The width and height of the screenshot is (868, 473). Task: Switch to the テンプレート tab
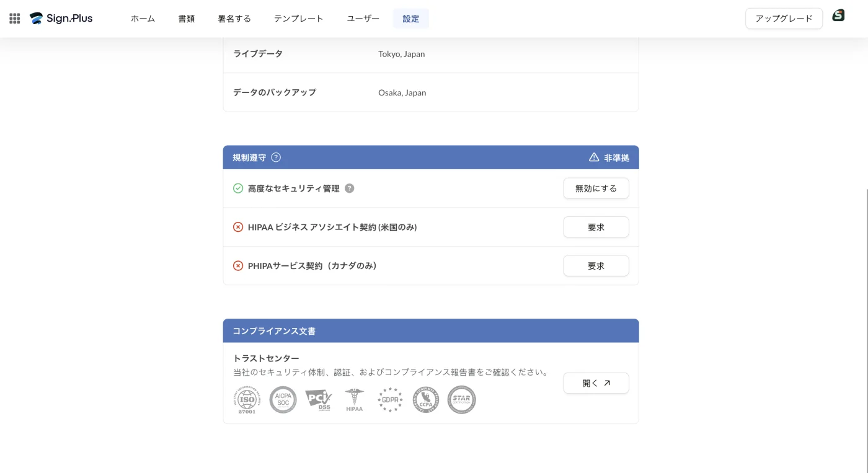(299, 19)
